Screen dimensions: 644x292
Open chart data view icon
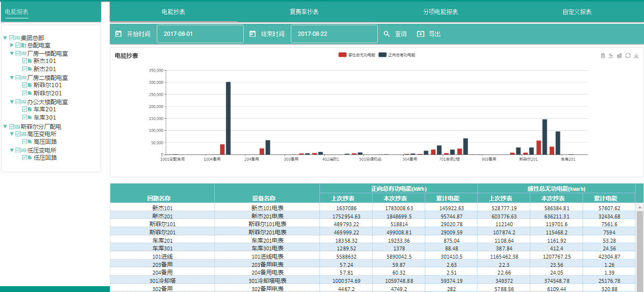[x=603, y=56]
